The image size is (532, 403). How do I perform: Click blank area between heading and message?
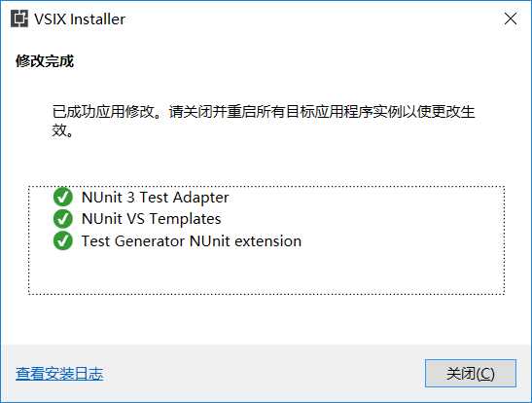(x=266, y=87)
